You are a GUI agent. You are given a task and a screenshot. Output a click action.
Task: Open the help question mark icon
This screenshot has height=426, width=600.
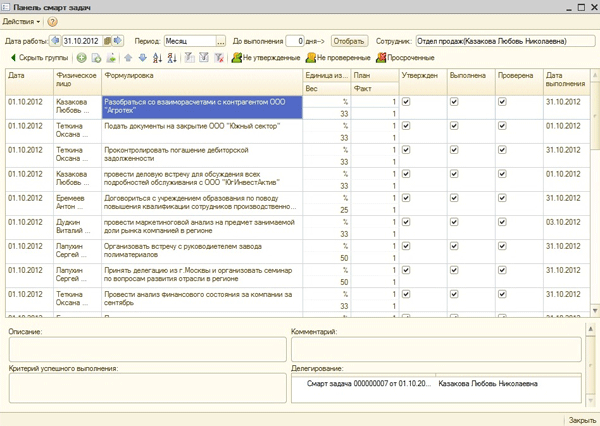tap(52, 22)
